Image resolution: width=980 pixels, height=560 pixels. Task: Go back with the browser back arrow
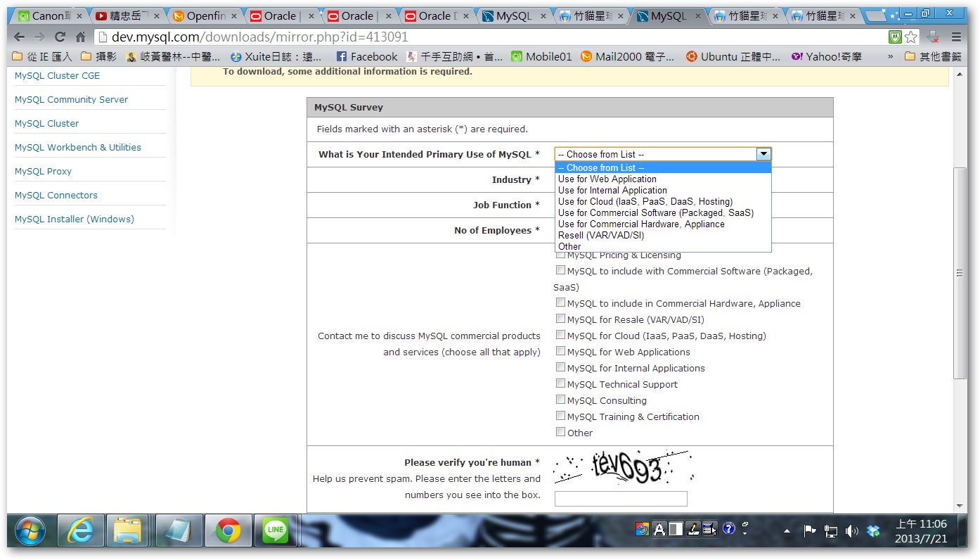coord(20,37)
